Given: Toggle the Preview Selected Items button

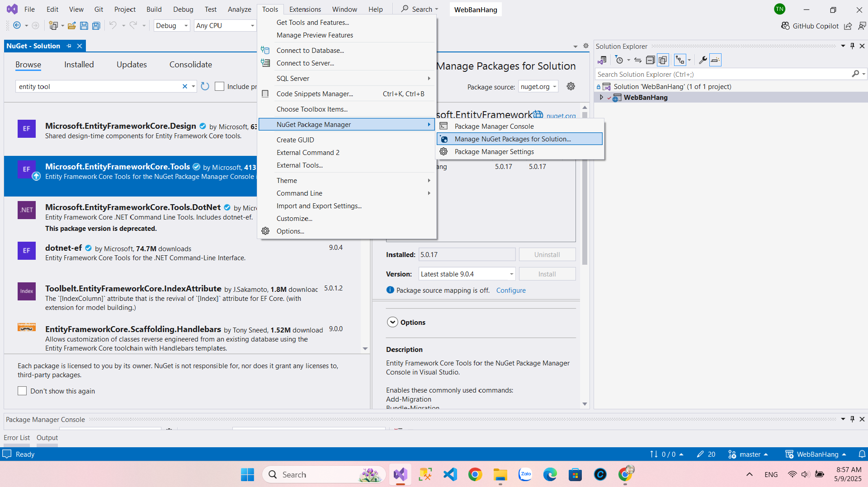Looking at the screenshot, I should pos(715,60).
